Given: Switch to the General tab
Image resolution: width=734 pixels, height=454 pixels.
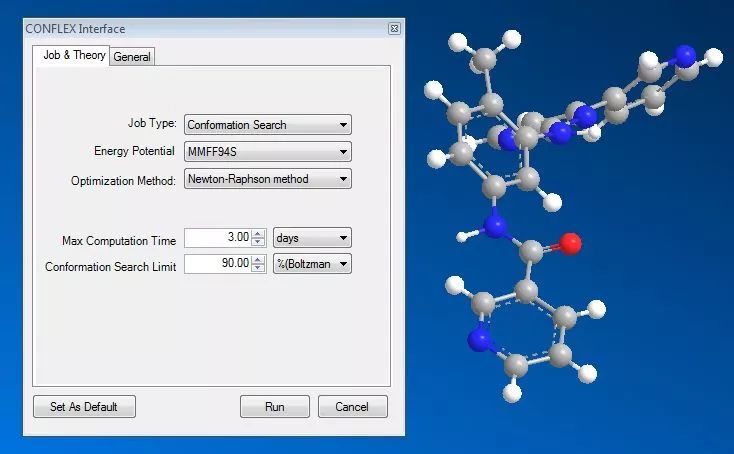Looking at the screenshot, I should coord(132,57).
